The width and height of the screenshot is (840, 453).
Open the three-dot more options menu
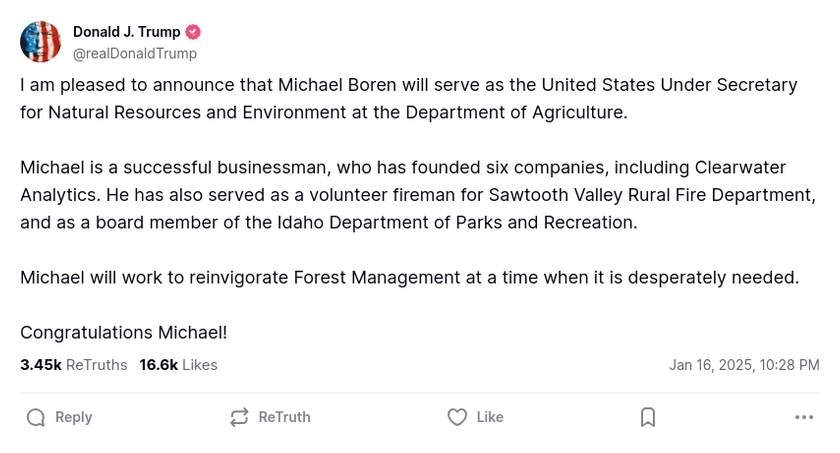804,417
